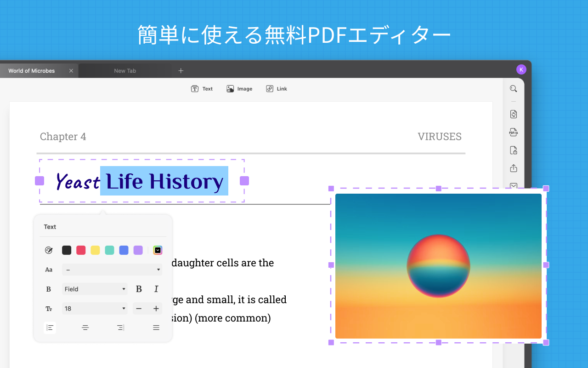Select the Link tool in toolbar
This screenshot has height=368, width=588.
pyautogui.click(x=277, y=89)
